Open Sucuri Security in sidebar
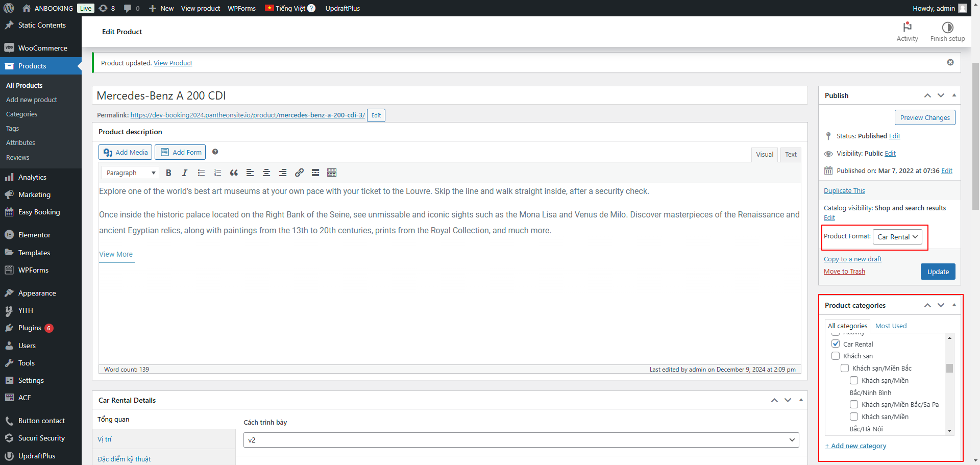980x465 pixels. point(41,438)
